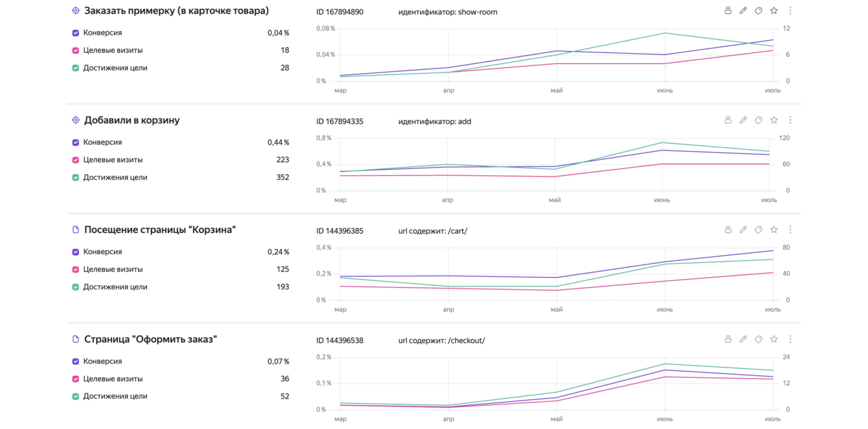This screenshot has height=429, width=868.
Task: Open more options menu for "Добавили в корзину"
Action: pyautogui.click(x=790, y=120)
